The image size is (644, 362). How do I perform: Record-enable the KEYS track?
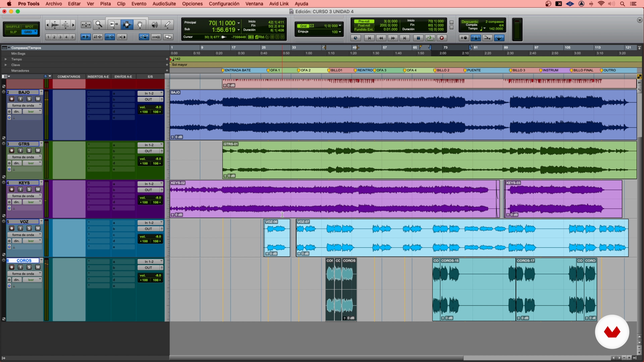point(12,189)
